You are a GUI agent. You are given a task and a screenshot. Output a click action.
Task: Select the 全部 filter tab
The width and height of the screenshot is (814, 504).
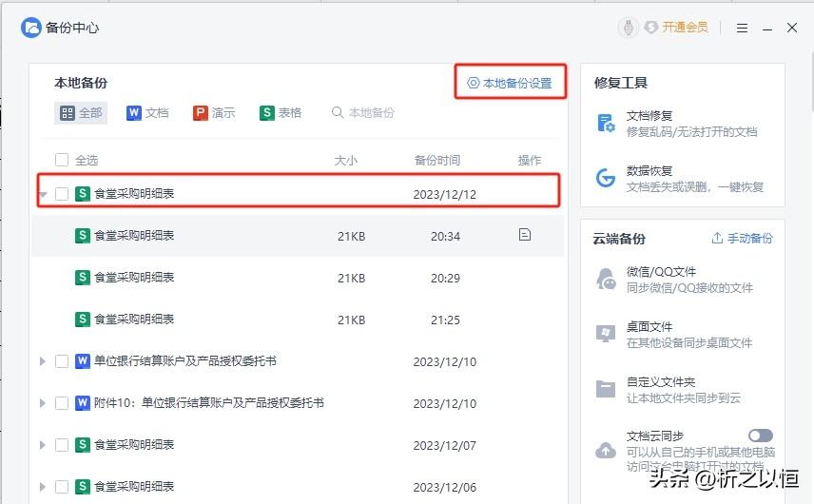click(81, 113)
